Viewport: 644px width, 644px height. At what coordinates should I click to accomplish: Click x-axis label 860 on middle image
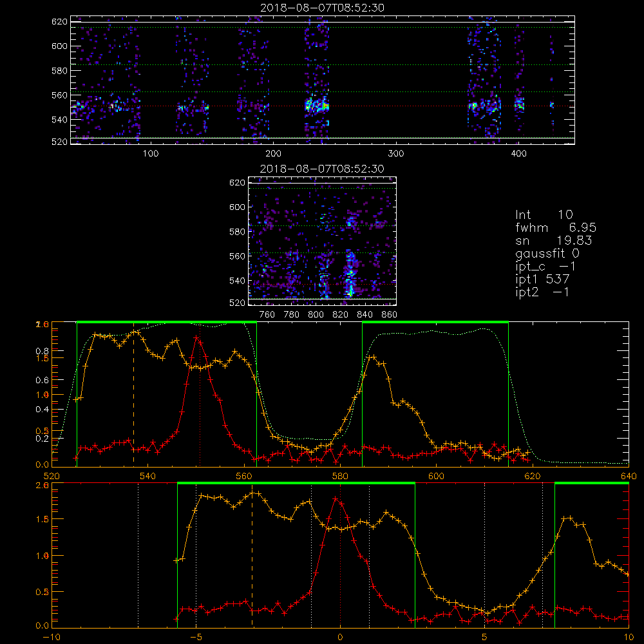pyautogui.click(x=390, y=315)
